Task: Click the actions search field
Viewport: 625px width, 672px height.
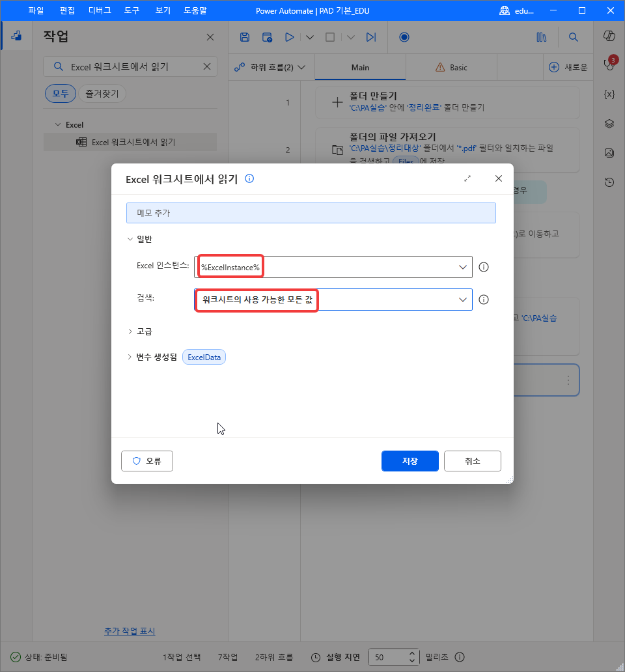Action: [130, 66]
